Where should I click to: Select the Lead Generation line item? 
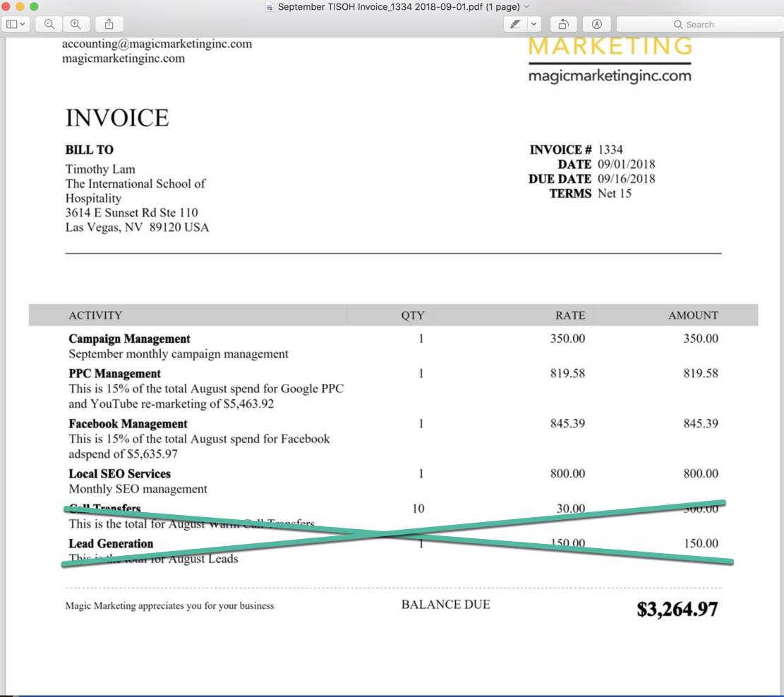coord(111,543)
